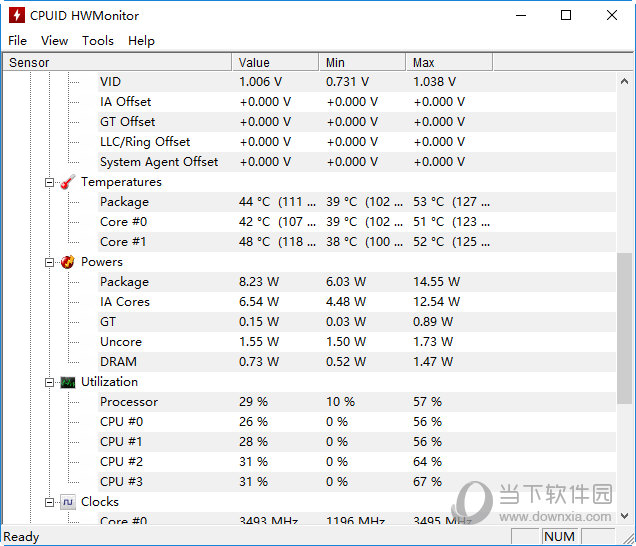The width and height of the screenshot is (636, 546).
Task: Select the Clocks group label
Action: (100, 502)
